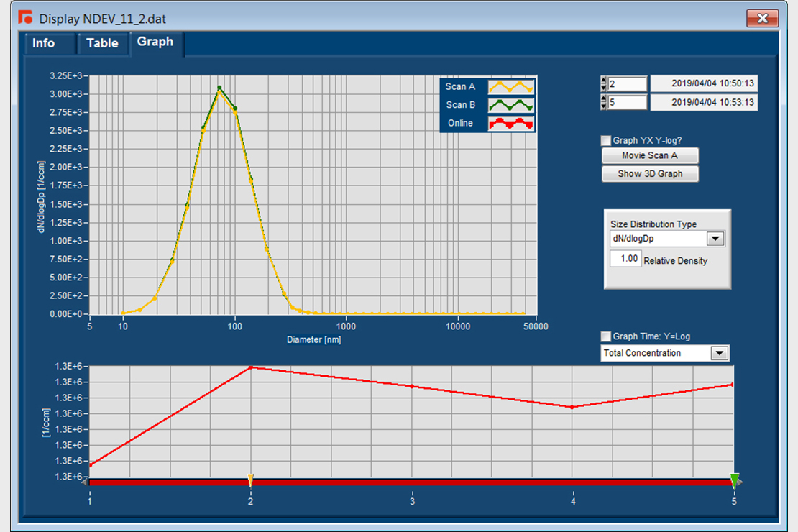The height and width of the screenshot is (532, 798).
Task: Click the yellow Scan A marker on the timeline
Action: [250, 480]
